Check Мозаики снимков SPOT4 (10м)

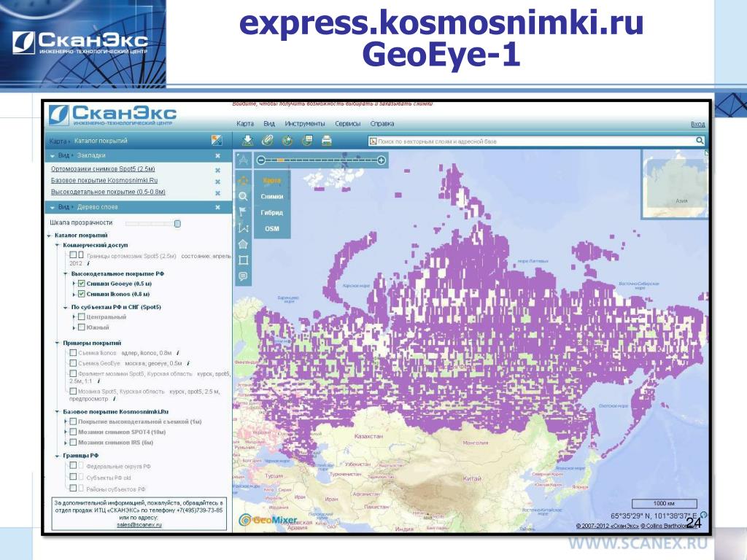[73, 432]
